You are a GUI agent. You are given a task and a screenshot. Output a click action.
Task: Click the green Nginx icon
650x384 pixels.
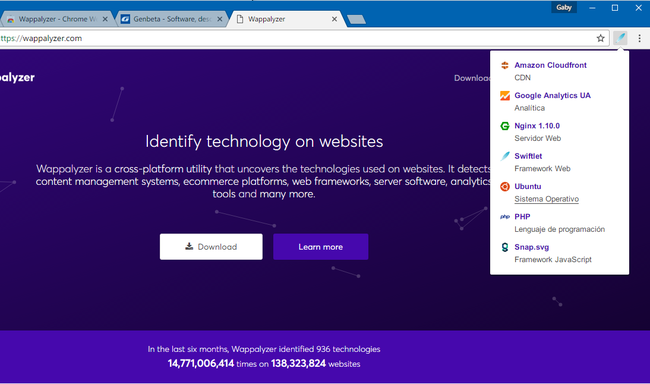click(x=504, y=126)
